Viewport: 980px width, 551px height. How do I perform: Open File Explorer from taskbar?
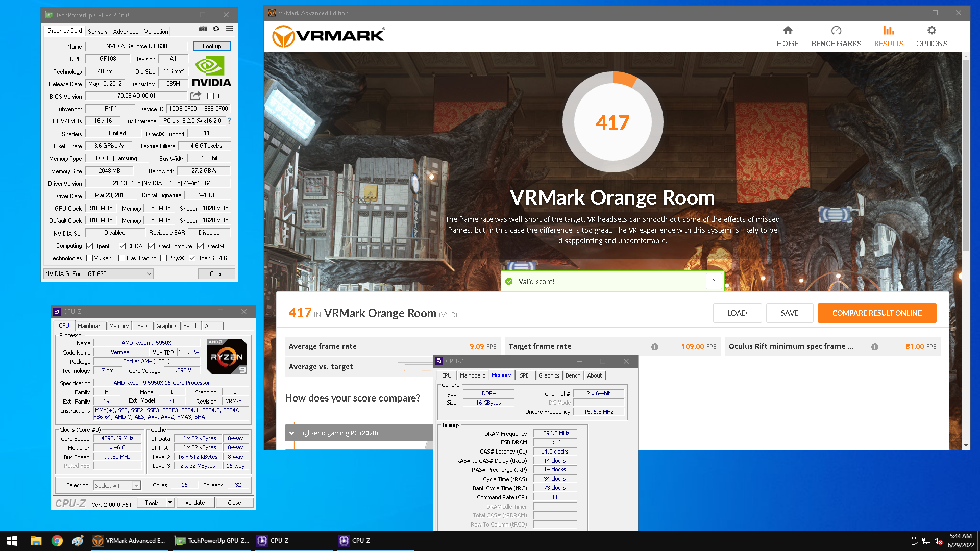pyautogui.click(x=36, y=541)
